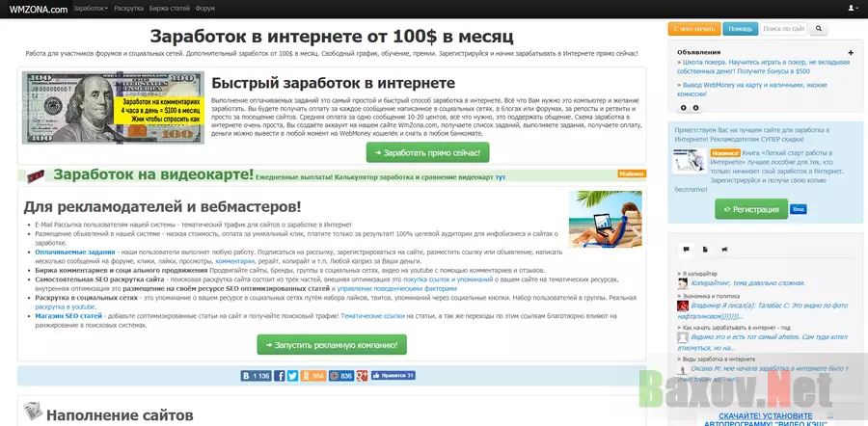Open the комментарии link
The width and height of the screenshot is (868, 426).
click(x=234, y=261)
